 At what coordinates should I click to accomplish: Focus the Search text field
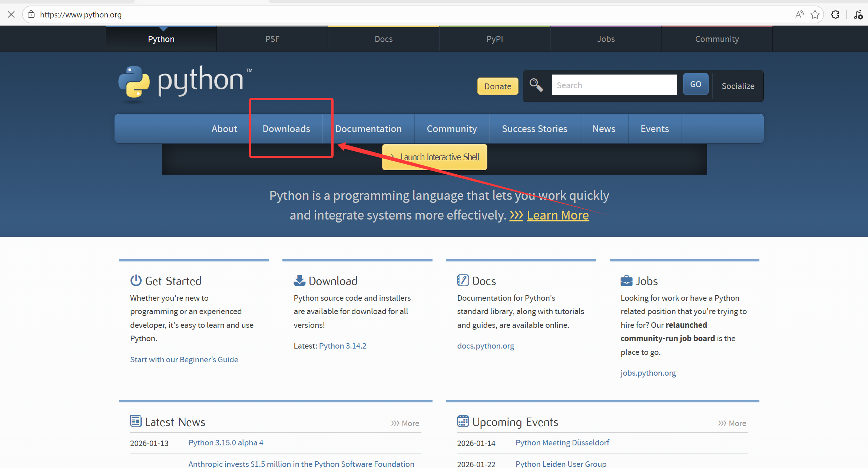tap(614, 85)
